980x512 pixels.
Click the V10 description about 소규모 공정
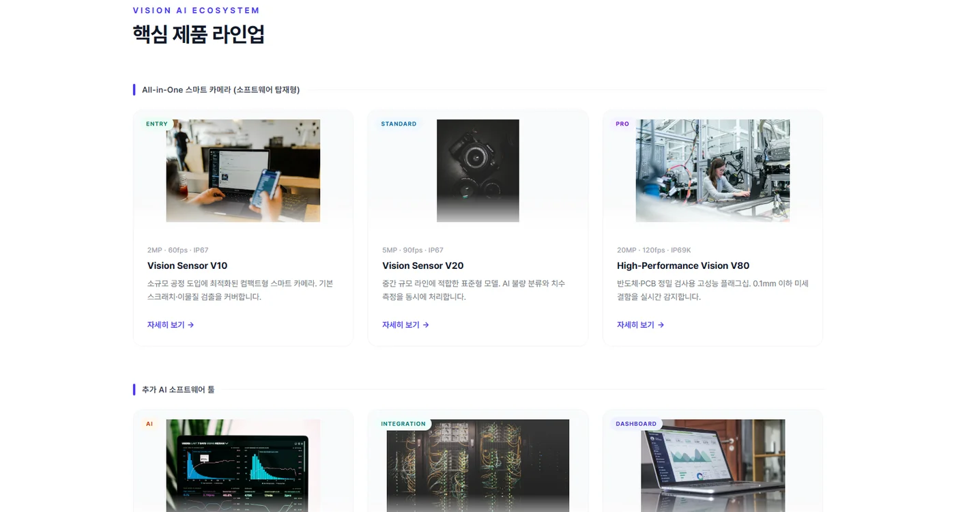click(240, 290)
